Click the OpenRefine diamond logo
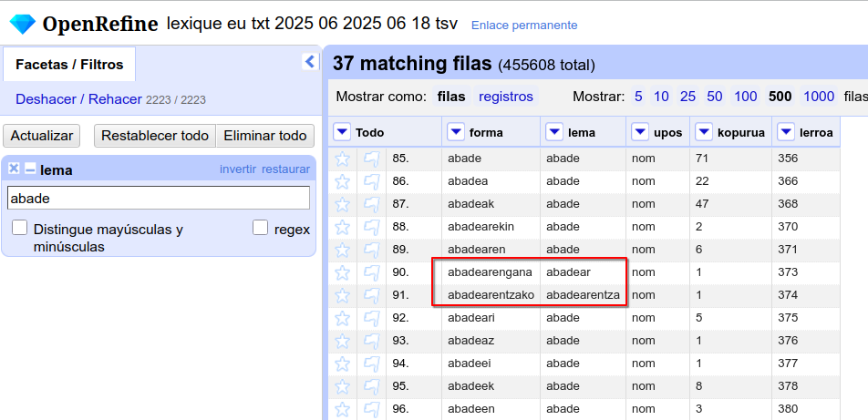The image size is (868, 420). click(22, 24)
